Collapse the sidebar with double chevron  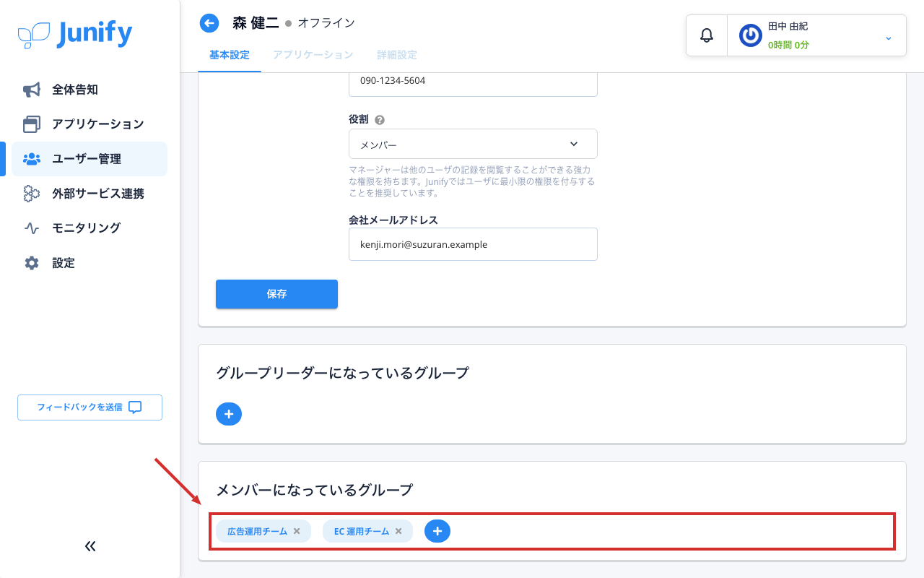tap(90, 546)
